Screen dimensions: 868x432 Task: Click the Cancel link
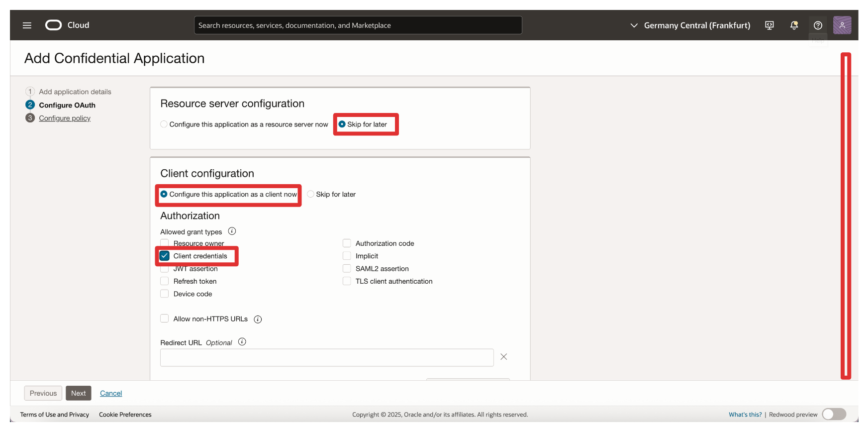click(111, 393)
